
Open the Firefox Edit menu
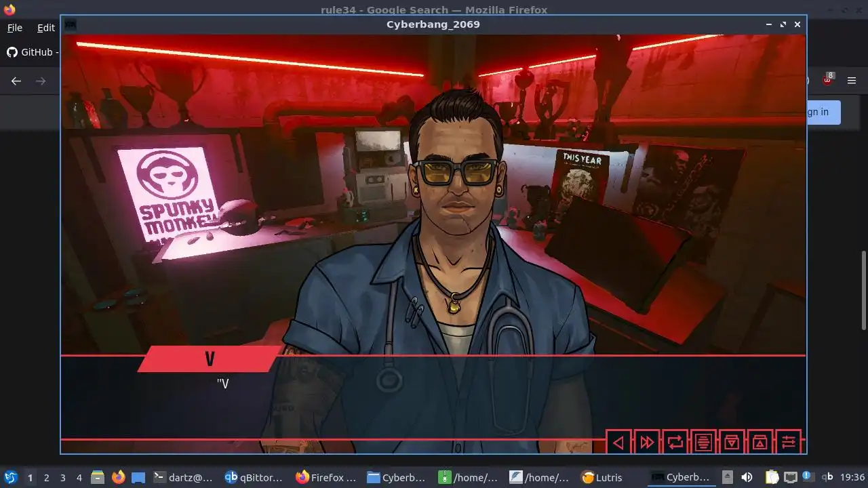pos(46,28)
